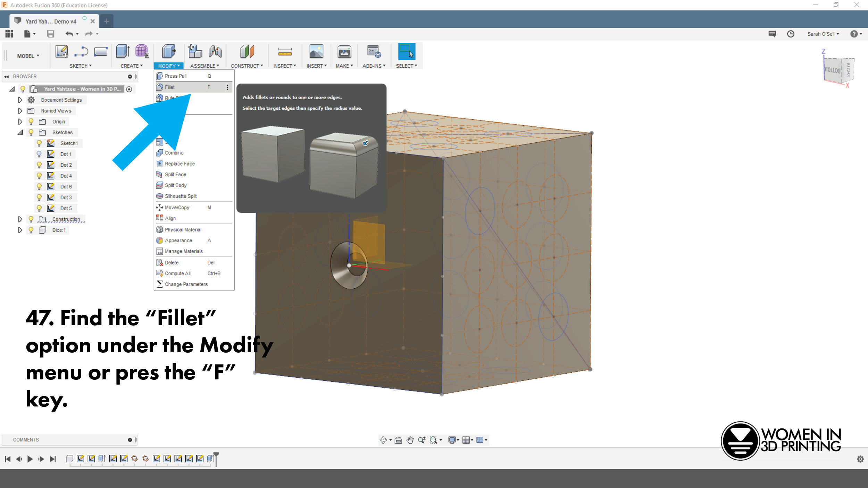
Task: Jump to timeline beginning
Action: pyautogui.click(x=7, y=459)
